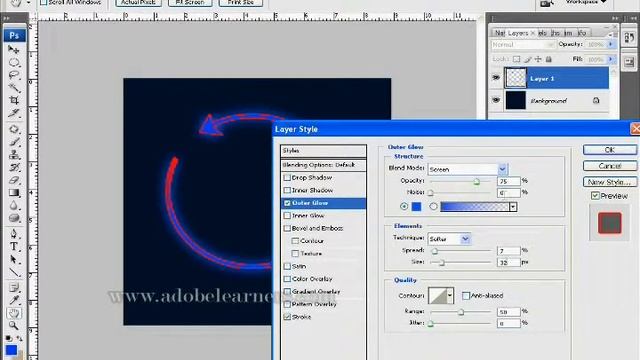Select the Brush tool

[13, 142]
